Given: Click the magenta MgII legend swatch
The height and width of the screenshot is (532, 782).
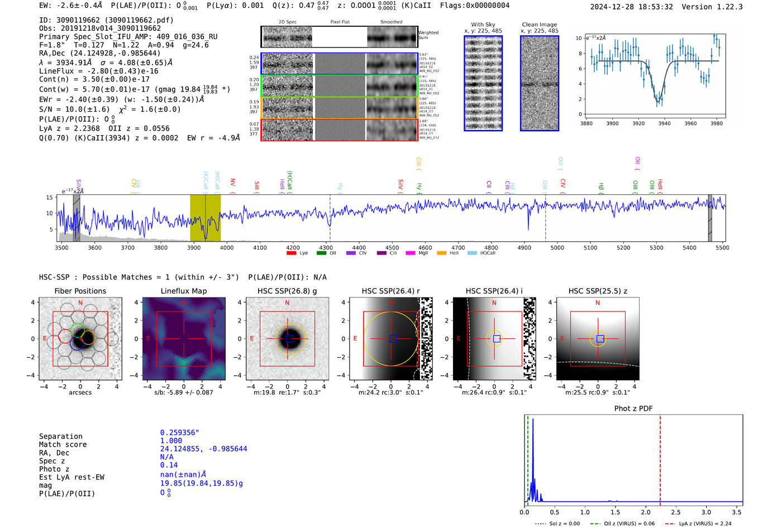Looking at the screenshot, I should (x=411, y=253).
